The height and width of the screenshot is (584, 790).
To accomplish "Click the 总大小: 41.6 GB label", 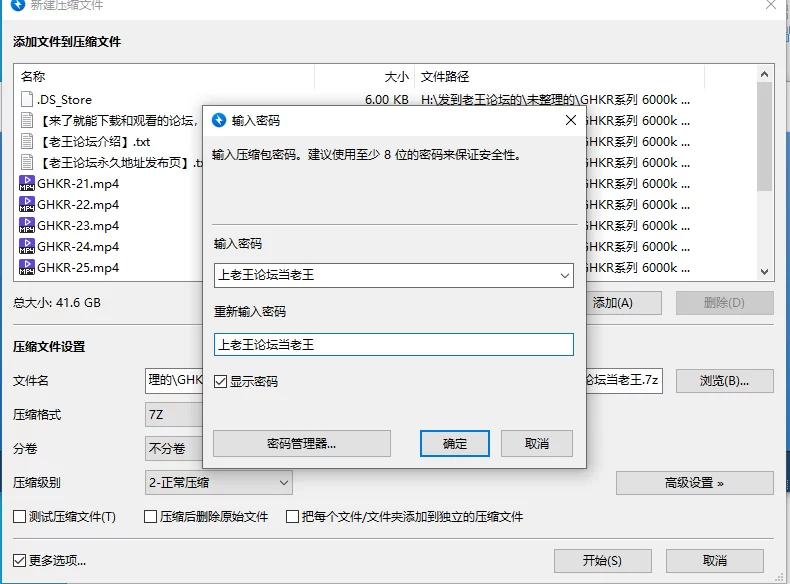I will coord(57,302).
